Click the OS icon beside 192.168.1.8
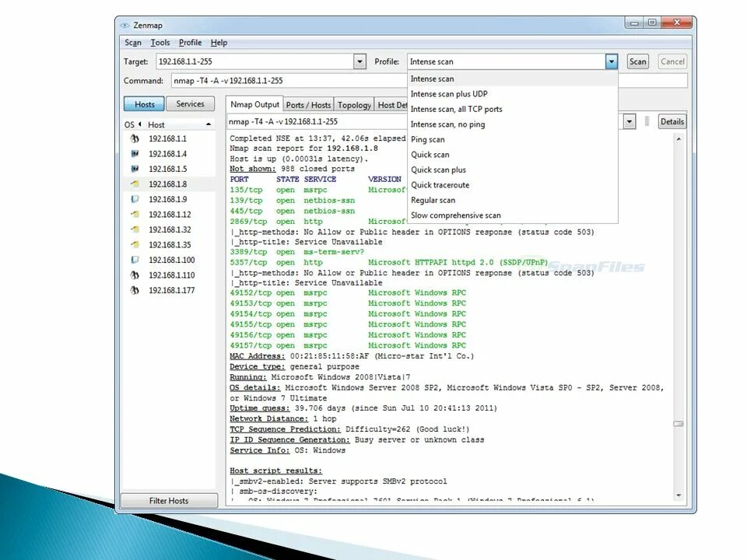This screenshot has width=747, height=560. click(x=135, y=184)
